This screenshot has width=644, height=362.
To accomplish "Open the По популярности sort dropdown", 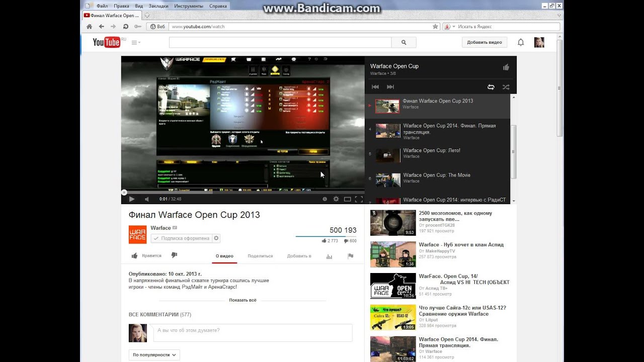I will point(154,355).
